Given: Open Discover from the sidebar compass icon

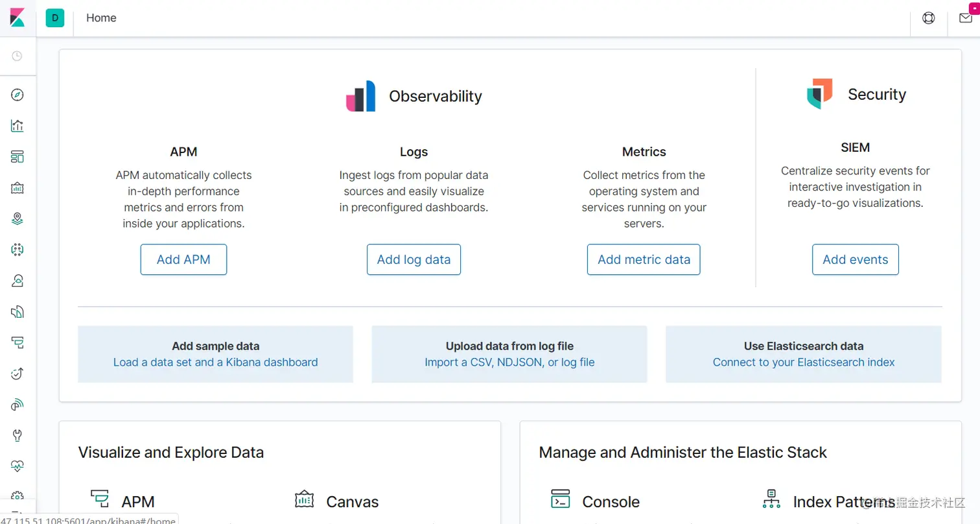Looking at the screenshot, I should [x=17, y=95].
